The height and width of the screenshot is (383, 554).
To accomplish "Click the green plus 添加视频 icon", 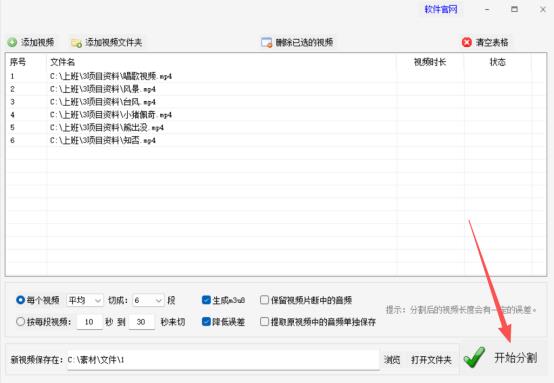I will [x=12, y=42].
